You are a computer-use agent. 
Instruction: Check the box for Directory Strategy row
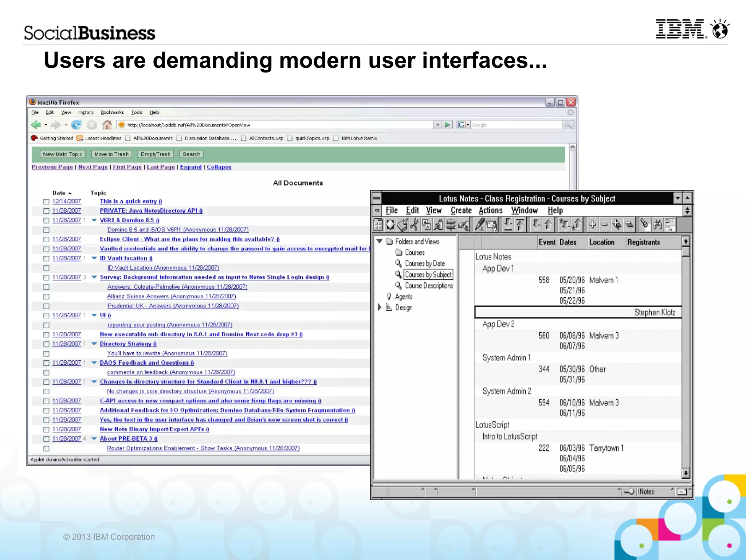tap(46, 344)
